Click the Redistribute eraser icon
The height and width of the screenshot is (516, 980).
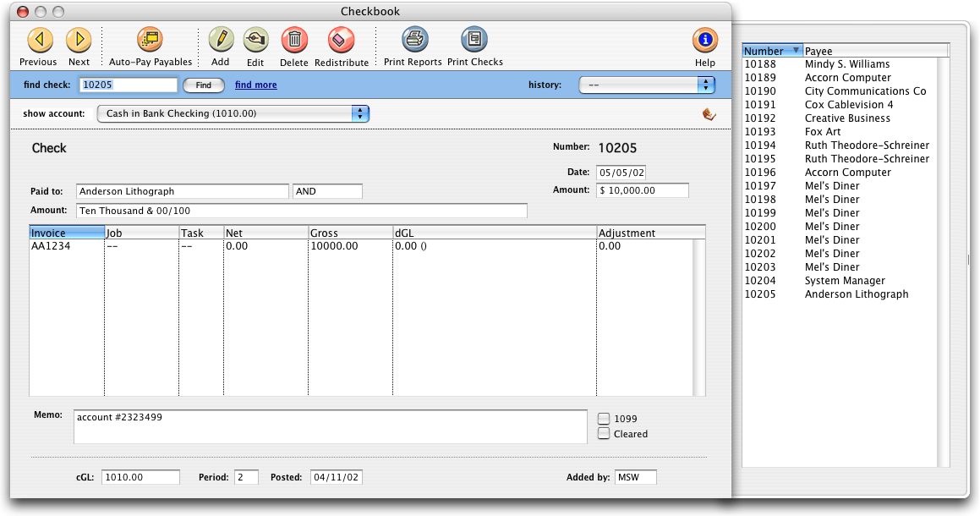pos(342,40)
